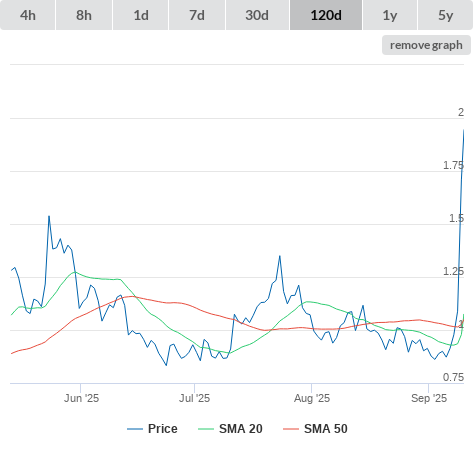Click the Jun '25 axis marker

tap(81, 398)
